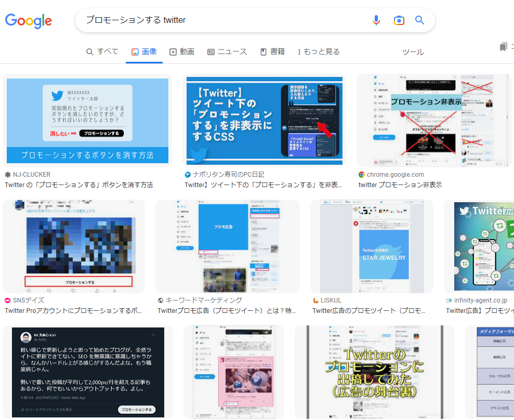The height and width of the screenshot is (420, 514).
Task: Click the chrome.google.com source
Action: (x=396, y=175)
